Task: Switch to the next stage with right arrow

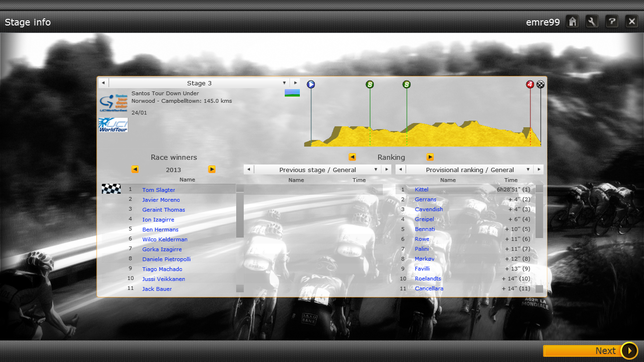Action: [295, 83]
